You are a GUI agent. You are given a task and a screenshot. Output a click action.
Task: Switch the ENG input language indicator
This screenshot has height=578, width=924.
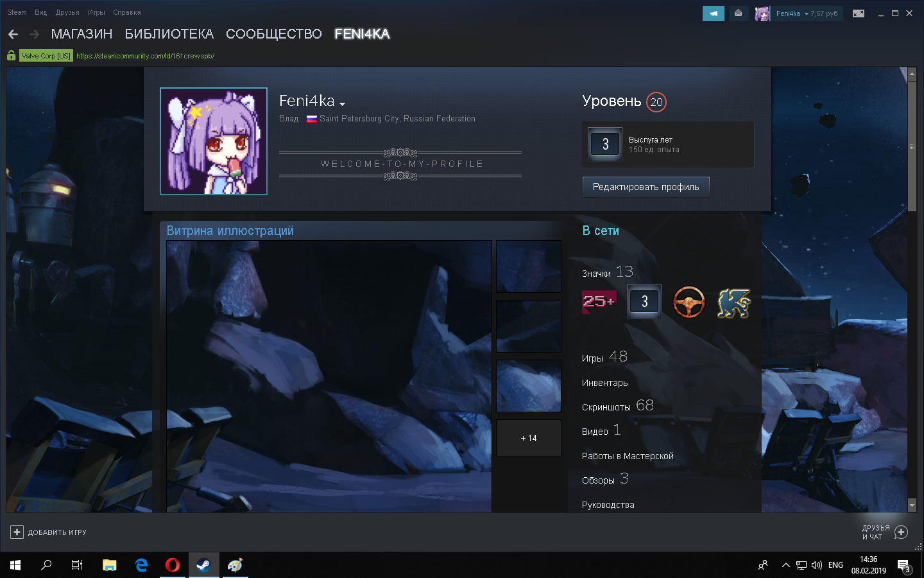pyautogui.click(x=835, y=565)
